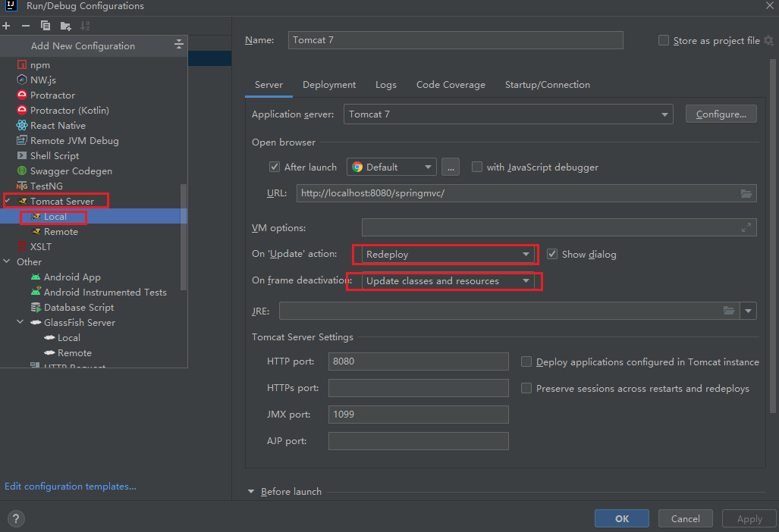The image size is (779, 532).
Task: Click the expand icon in VM options field
Action: coord(746,227)
